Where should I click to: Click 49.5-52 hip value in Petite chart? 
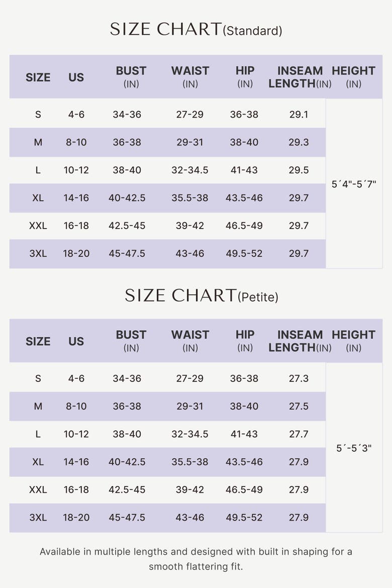244,518
